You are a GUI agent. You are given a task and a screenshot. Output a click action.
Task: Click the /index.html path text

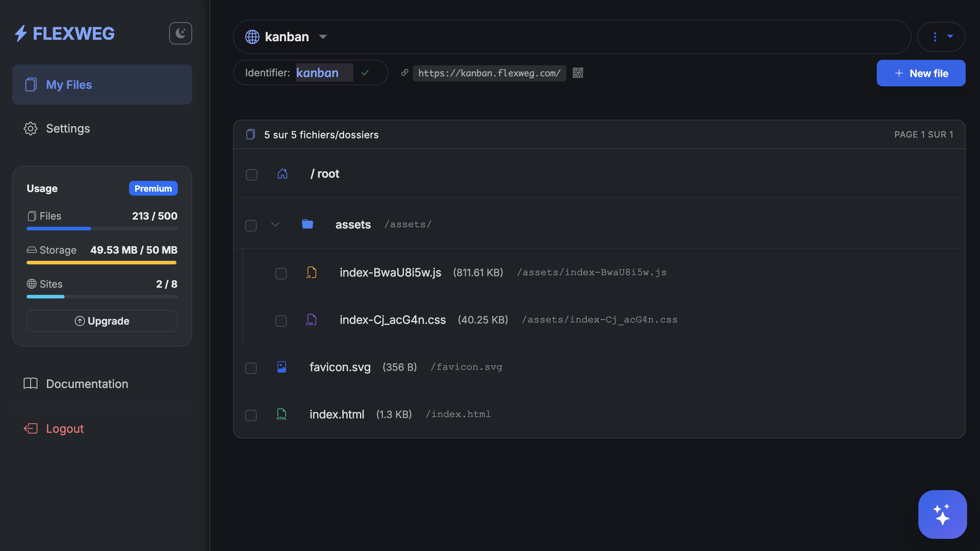click(x=458, y=415)
